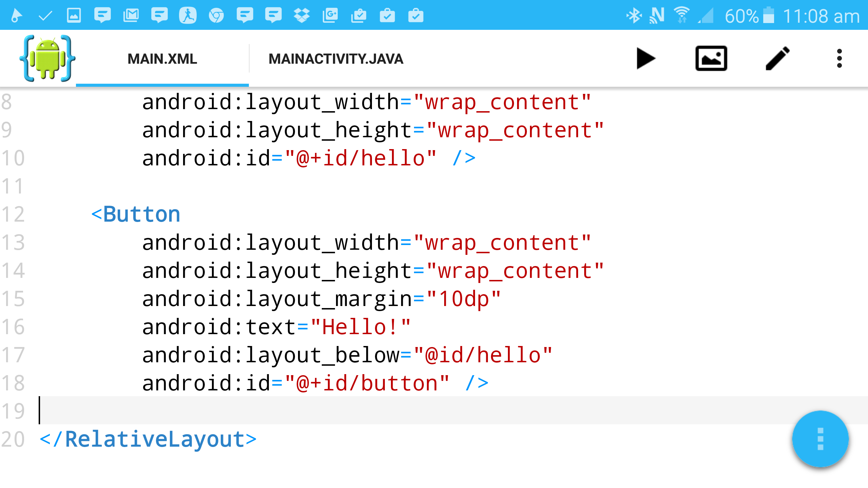Click the closing /> on line 18

[x=477, y=383]
